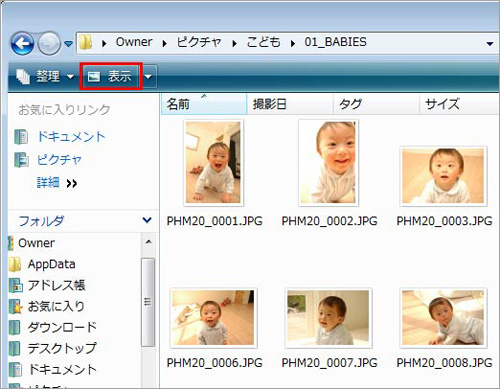Screen dimensions: 500x389
Task: Select Owner in the address breadcrumb
Action: tap(134, 42)
